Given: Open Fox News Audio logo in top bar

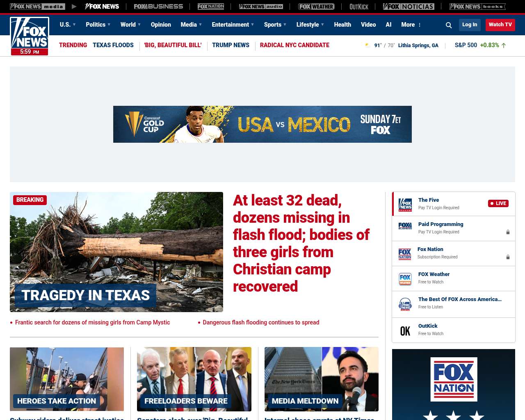Looking at the screenshot, I should click(261, 7).
